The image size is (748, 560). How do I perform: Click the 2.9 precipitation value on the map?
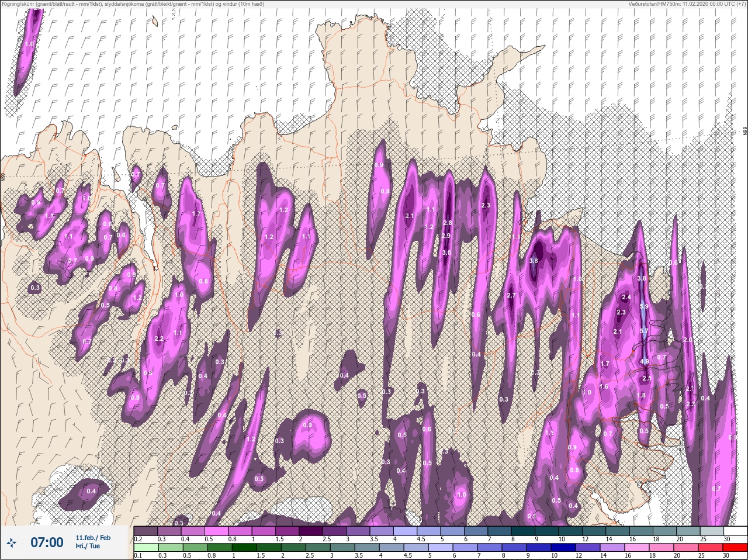[446, 236]
